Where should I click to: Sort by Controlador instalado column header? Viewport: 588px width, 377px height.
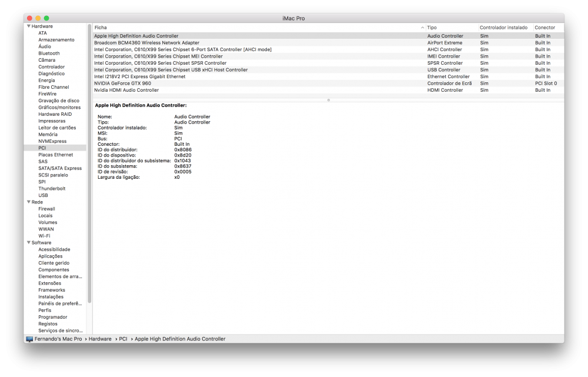[506, 28]
